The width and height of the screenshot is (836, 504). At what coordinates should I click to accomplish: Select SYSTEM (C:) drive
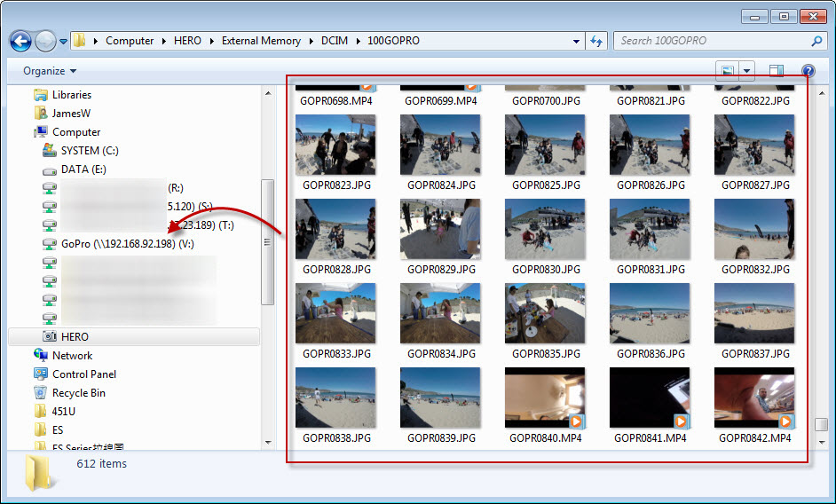tap(89, 151)
